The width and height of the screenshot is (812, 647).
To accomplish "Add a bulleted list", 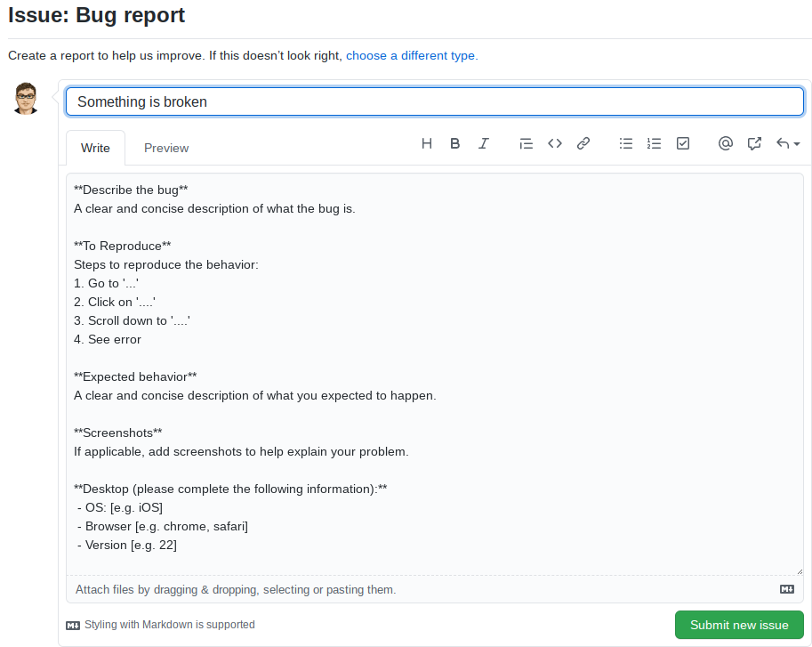I will [626, 143].
